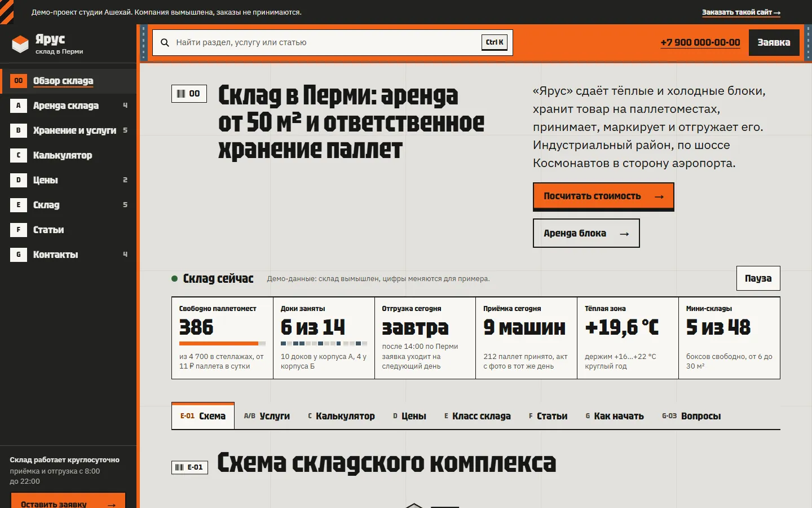Click the barcode 00 label beside the main headline

click(189, 94)
